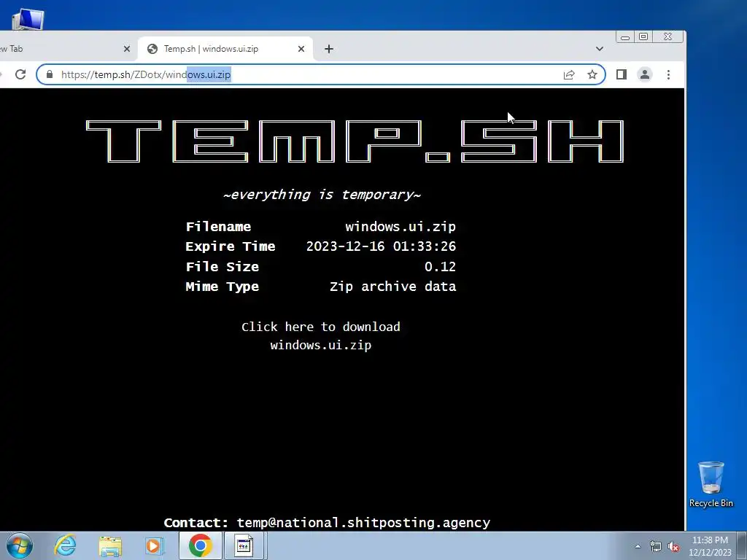Click the file size value 0.12
Image resolution: width=747 pixels, height=560 pixels.
(440, 266)
